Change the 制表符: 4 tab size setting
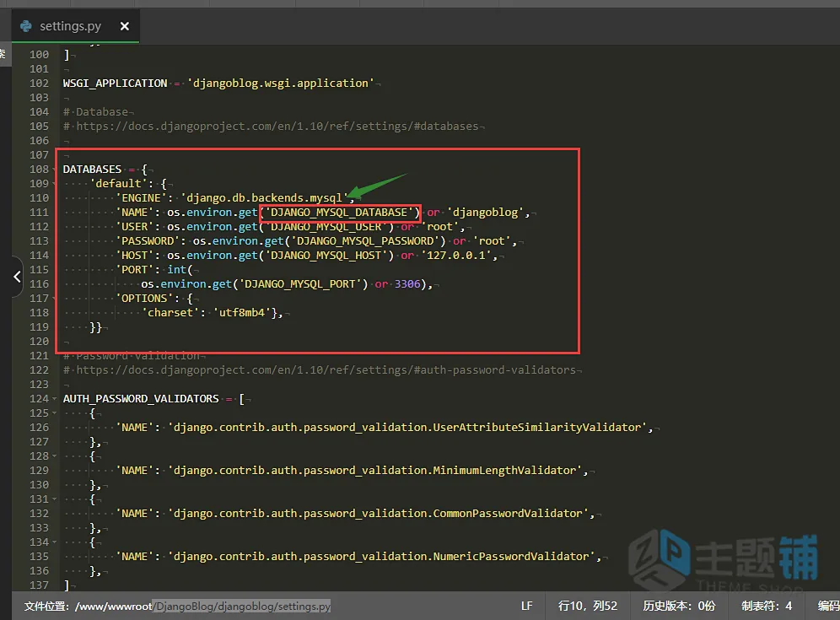Image resolution: width=840 pixels, height=620 pixels. pos(767,606)
